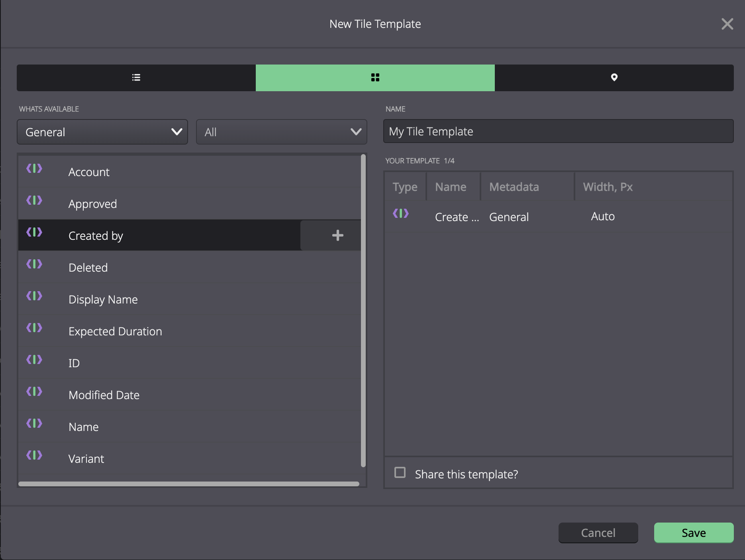Click the horizontal scrollbar under field list
Image resolution: width=745 pixels, height=560 pixels.
tap(189, 484)
